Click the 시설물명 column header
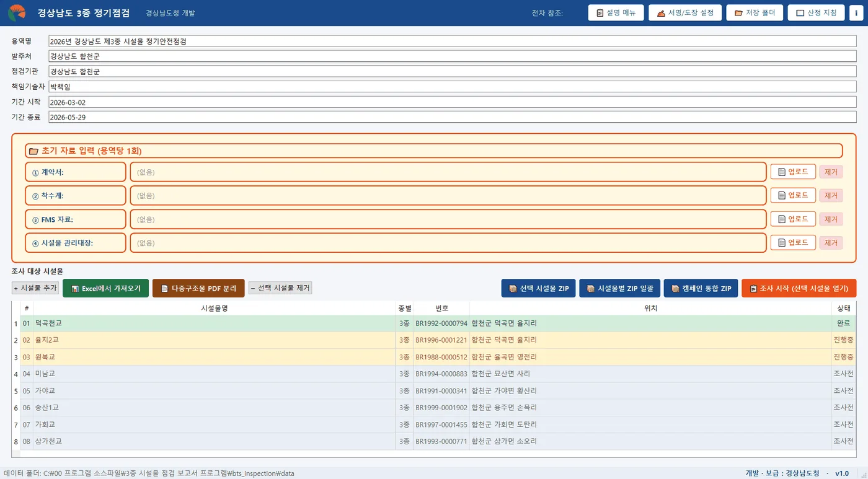The height and width of the screenshot is (479, 868). click(x=215, y=308)
